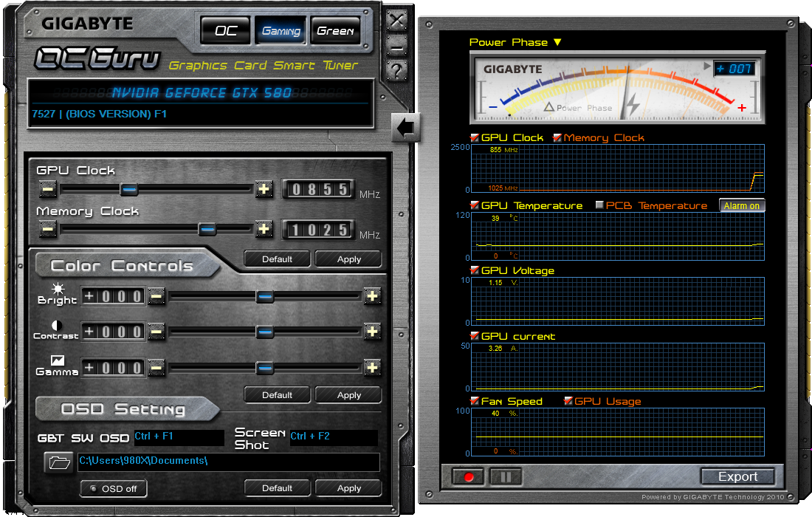Screen dimensions: 812x517
Task: Lower Contrast value with the minus button
Action: pos(156,332)
